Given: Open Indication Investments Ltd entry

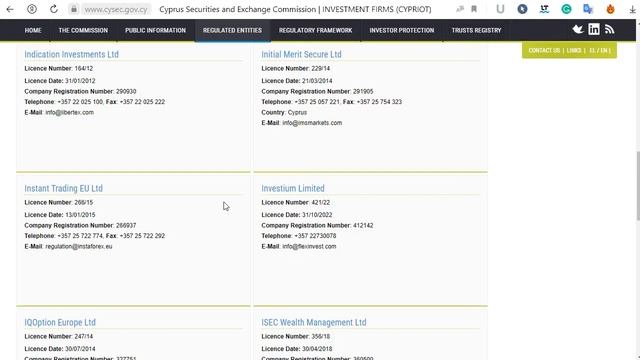Looking at the screenshot, I should pyautogui.click(x=71, y=54).
